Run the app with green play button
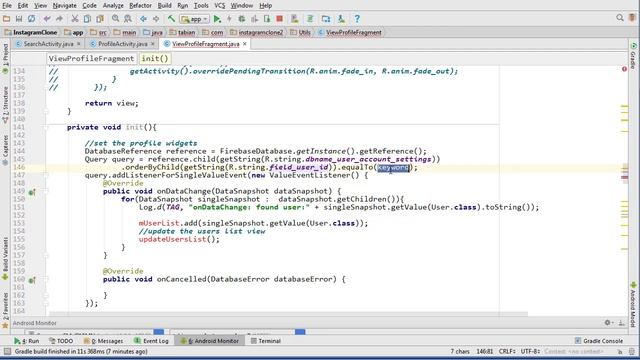Viewport: 640px width, 360px height. click(217, 19)
